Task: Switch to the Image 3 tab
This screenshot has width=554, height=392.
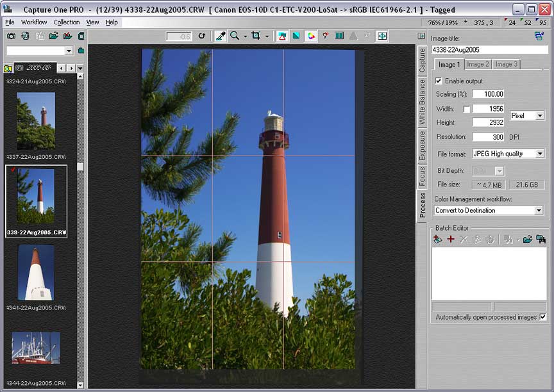Action: point(506,64)
